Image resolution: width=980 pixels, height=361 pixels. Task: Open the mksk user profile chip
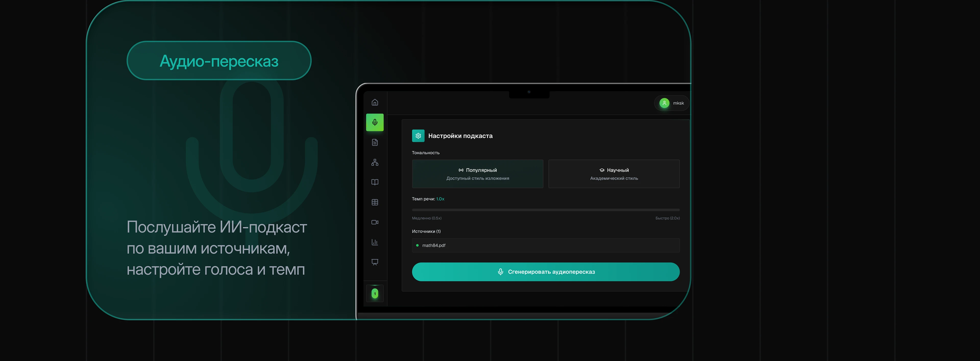[671, 103]
